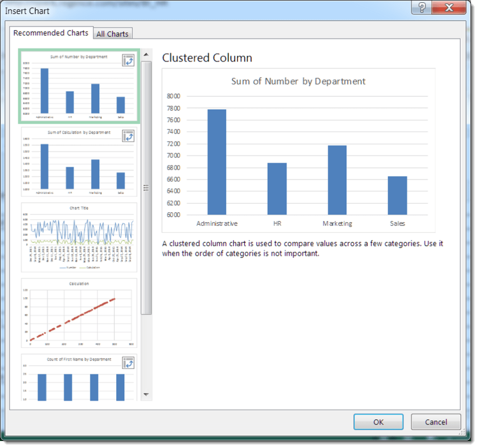Click the Recommended Charts tab
This screenshot has height=448, width=478.
pos(51,33)
